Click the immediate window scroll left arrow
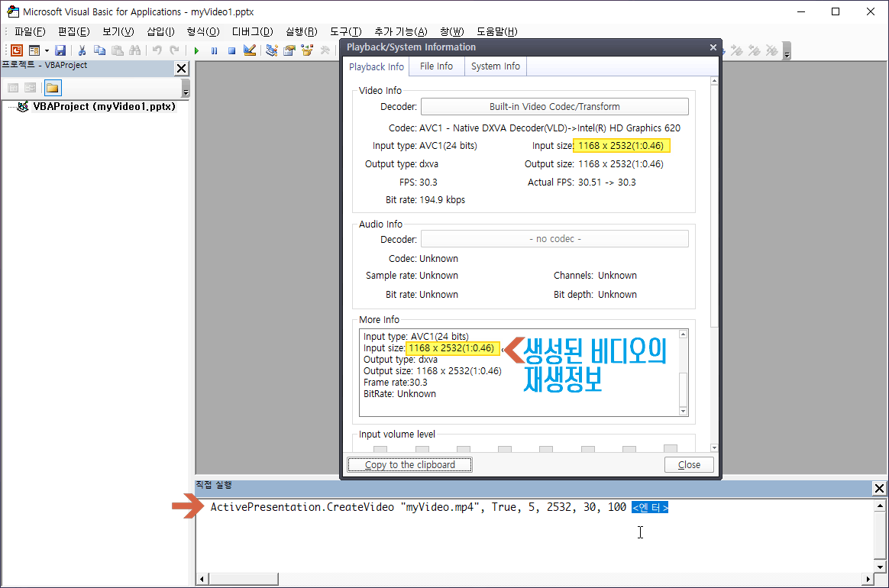The width and height of the screenshot is (889, 588). pyautogui.click(x=202, y=579)
